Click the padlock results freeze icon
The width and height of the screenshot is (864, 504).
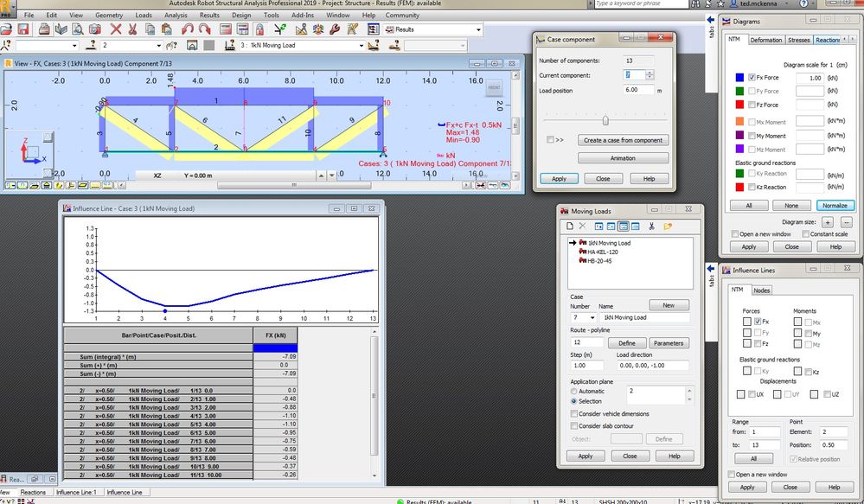[259, 29]
